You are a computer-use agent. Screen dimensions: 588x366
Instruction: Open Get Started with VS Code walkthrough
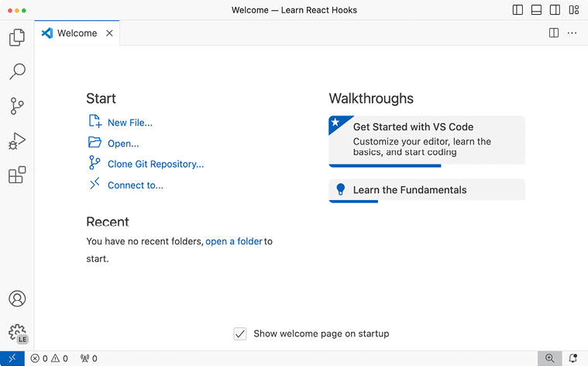point(427,141)
